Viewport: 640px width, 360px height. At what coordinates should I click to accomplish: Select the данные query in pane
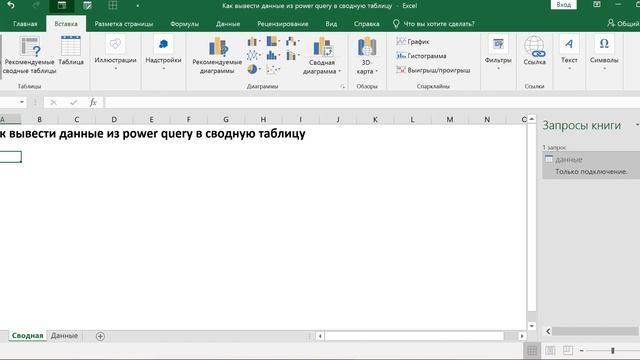tap(591, 165)
